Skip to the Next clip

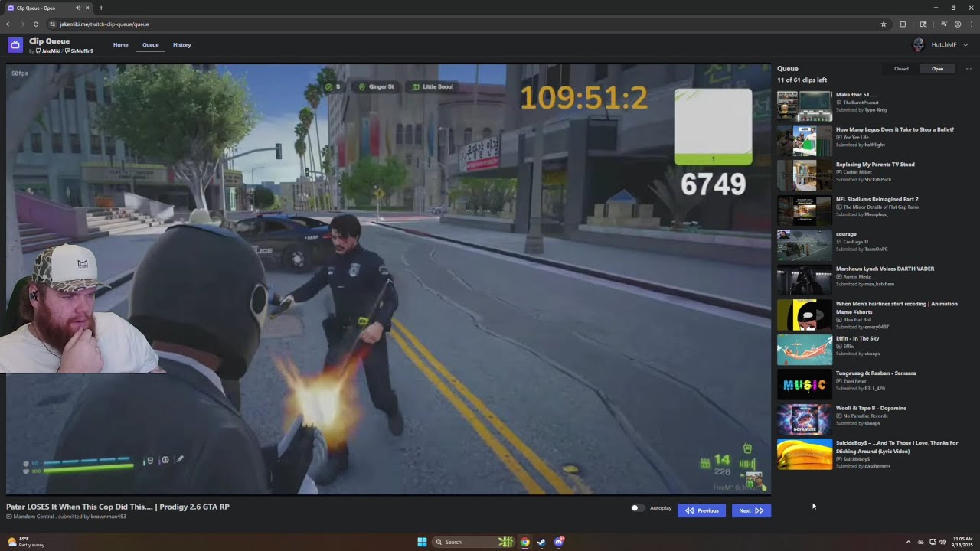point(751,510)
